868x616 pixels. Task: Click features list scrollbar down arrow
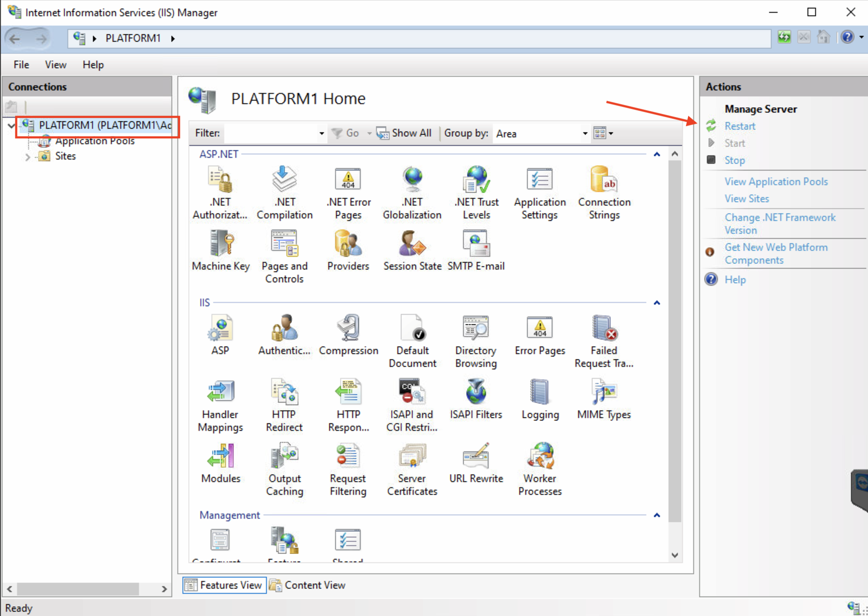pyautogui.click(x=674, y=555)
